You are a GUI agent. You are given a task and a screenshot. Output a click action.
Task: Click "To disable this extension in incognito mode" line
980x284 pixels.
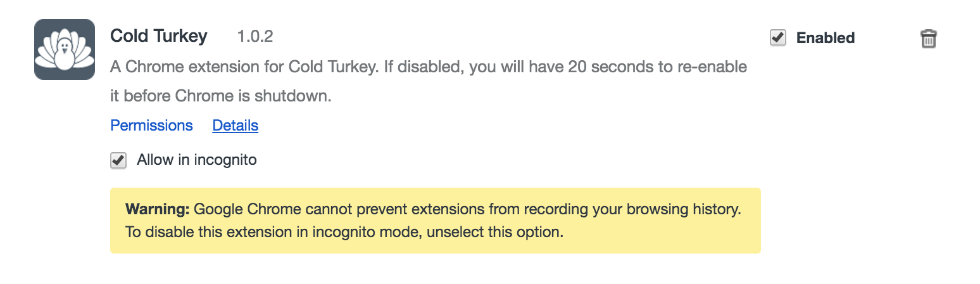pos(273,232)
